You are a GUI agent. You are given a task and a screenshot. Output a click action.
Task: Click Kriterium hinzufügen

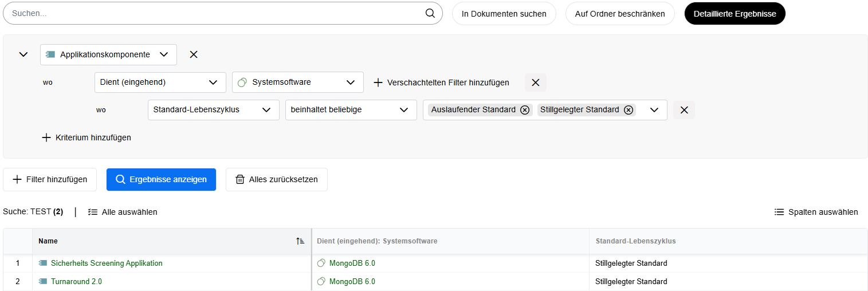[87, 137]
